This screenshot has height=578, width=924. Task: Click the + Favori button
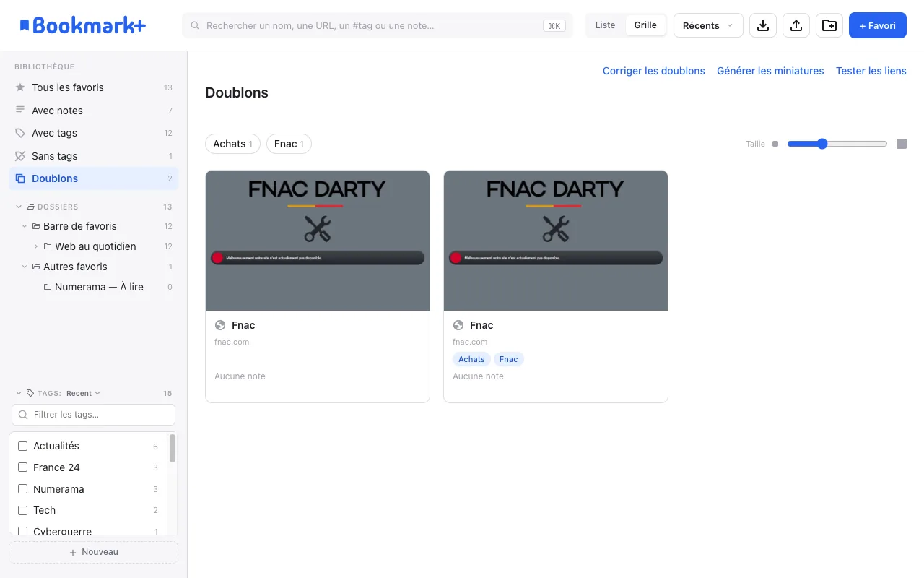point(878,25)
